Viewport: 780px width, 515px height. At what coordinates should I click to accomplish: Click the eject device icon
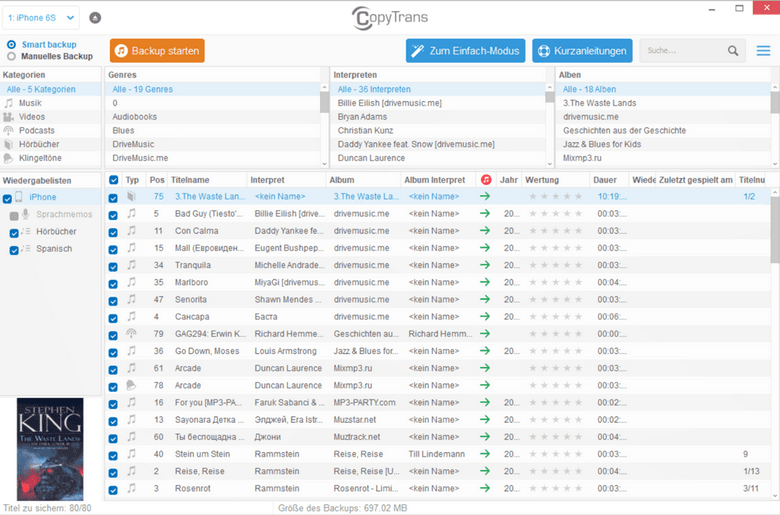95,18
